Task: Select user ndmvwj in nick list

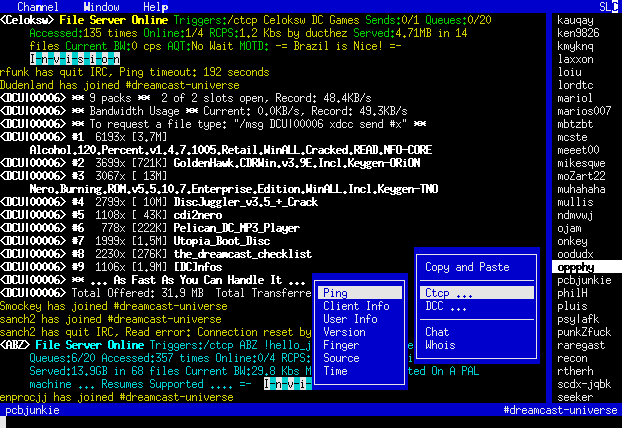Action: click(x=575, y=215)
